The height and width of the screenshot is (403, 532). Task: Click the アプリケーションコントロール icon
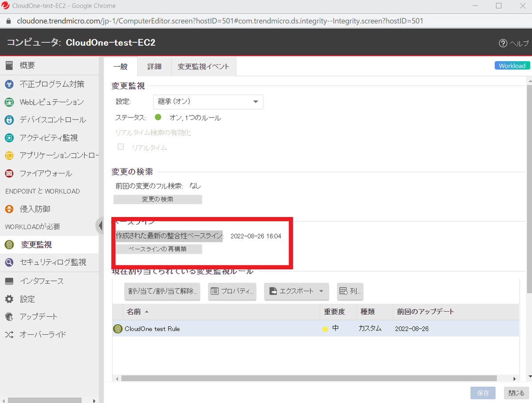click(x=9, y=156)
